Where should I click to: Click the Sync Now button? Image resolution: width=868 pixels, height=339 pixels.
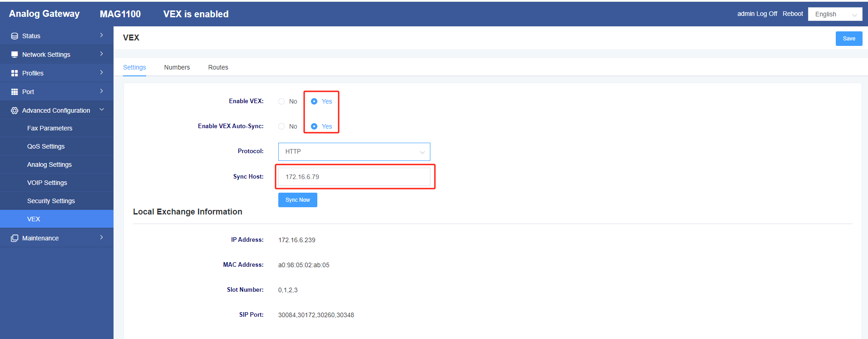coord(298,200)
